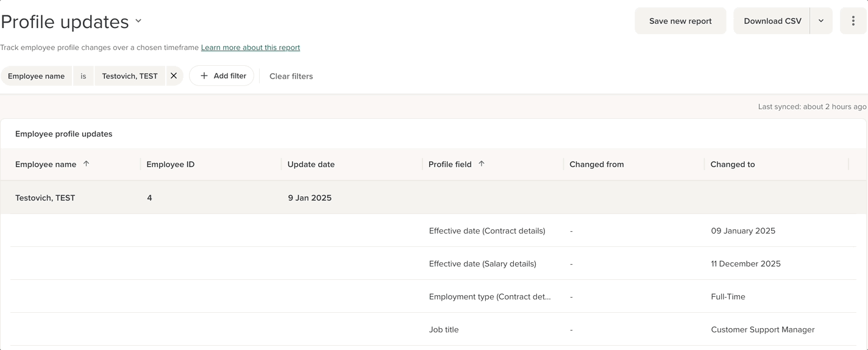Click the Changed from column header
The image size is (868, 350).
[596, 164]
